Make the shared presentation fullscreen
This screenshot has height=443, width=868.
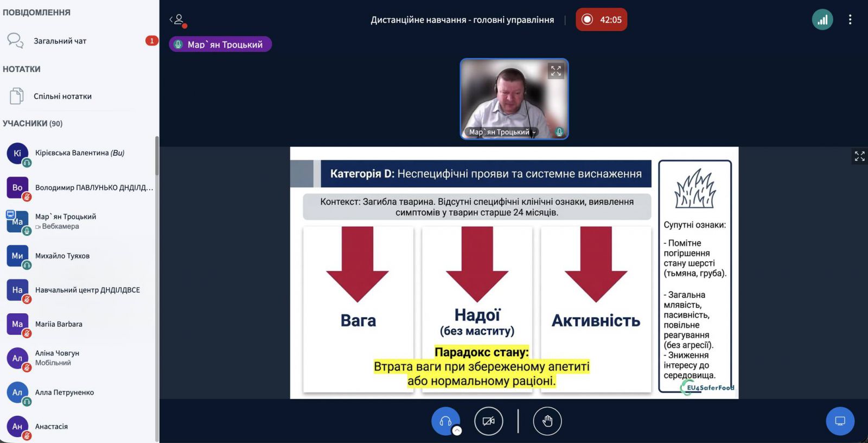[859, 156]
